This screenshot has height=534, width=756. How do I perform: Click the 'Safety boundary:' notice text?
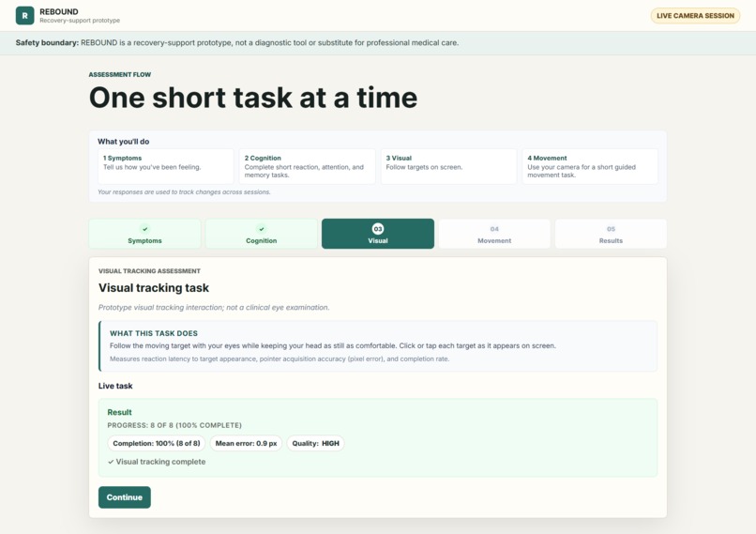pos(236,43)
